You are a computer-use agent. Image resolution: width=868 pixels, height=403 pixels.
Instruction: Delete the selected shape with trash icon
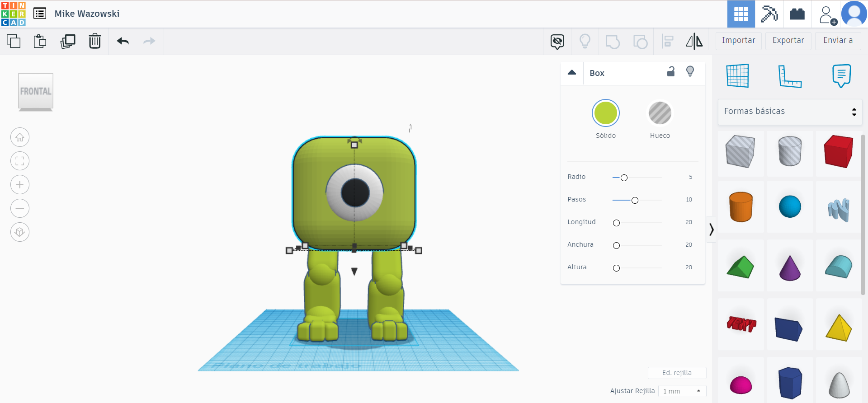[95, 41]
